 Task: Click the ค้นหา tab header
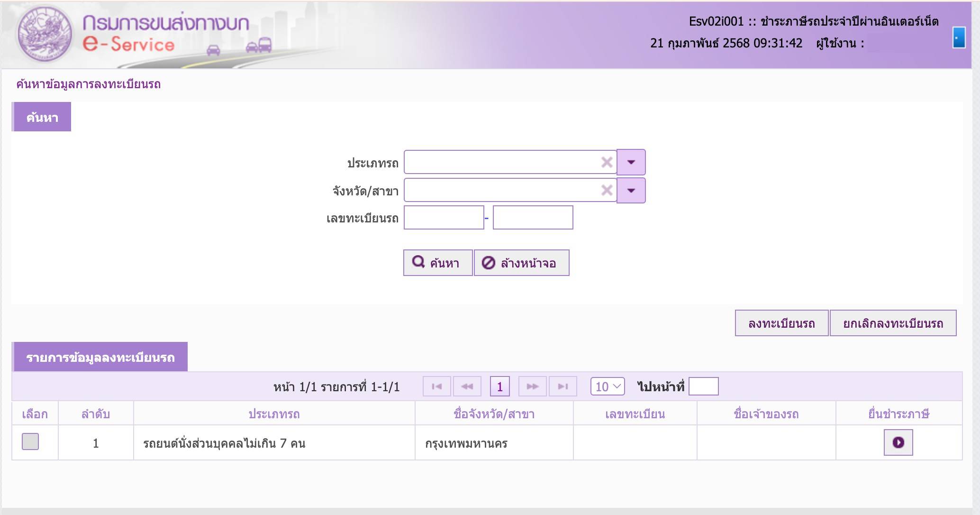click(42, 117)
